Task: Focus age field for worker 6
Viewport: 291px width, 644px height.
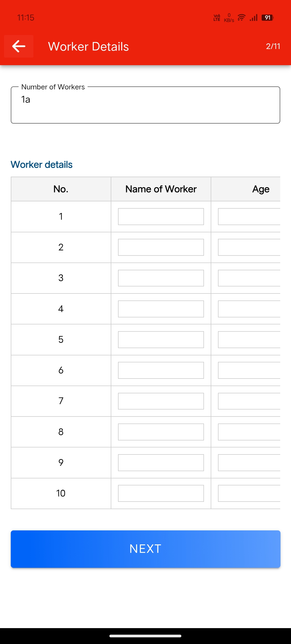Action: tap(249, 370)
